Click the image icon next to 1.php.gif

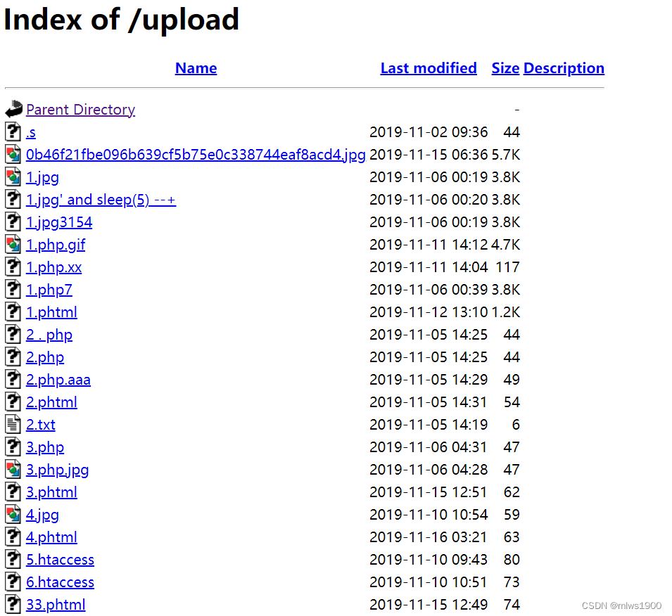point(13,244)
